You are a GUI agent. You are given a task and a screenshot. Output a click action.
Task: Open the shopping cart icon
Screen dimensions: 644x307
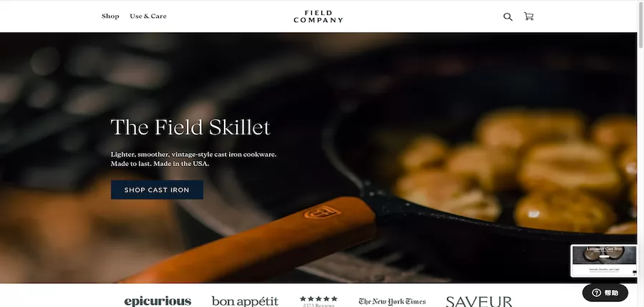pos(529,16)
